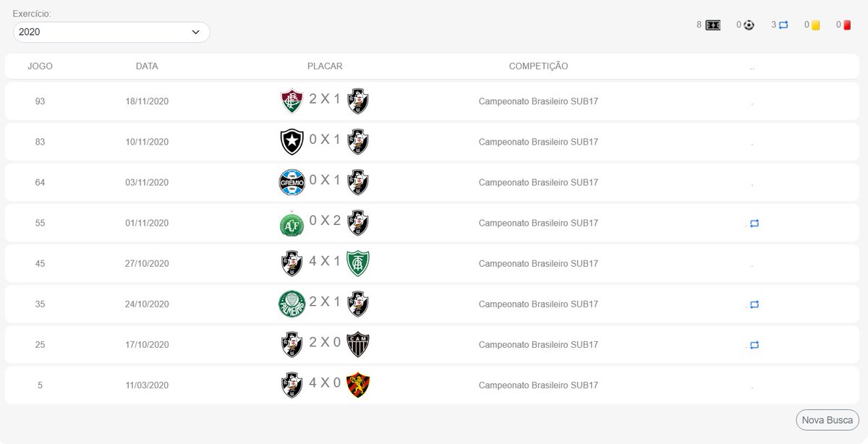This screenshot has width=868, height=444.
Task: Click the Nova Busca button
Action: (827, 419)
